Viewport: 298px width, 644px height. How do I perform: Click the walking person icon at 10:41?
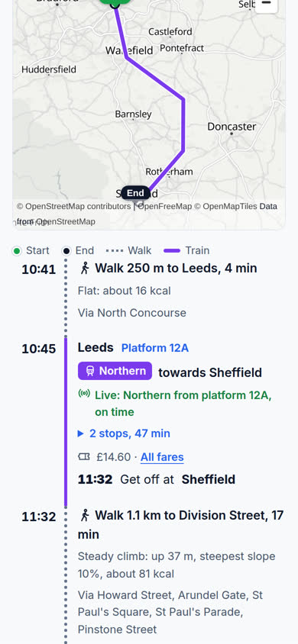pos(85,268)
